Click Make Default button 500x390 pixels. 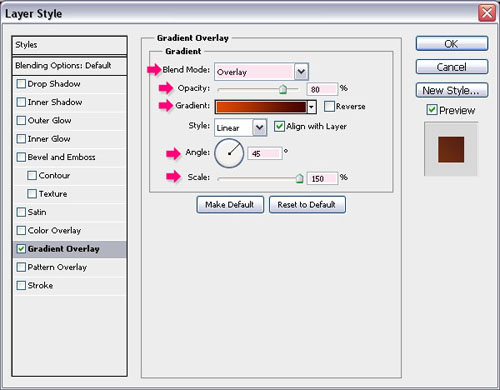tap(230, 205)
